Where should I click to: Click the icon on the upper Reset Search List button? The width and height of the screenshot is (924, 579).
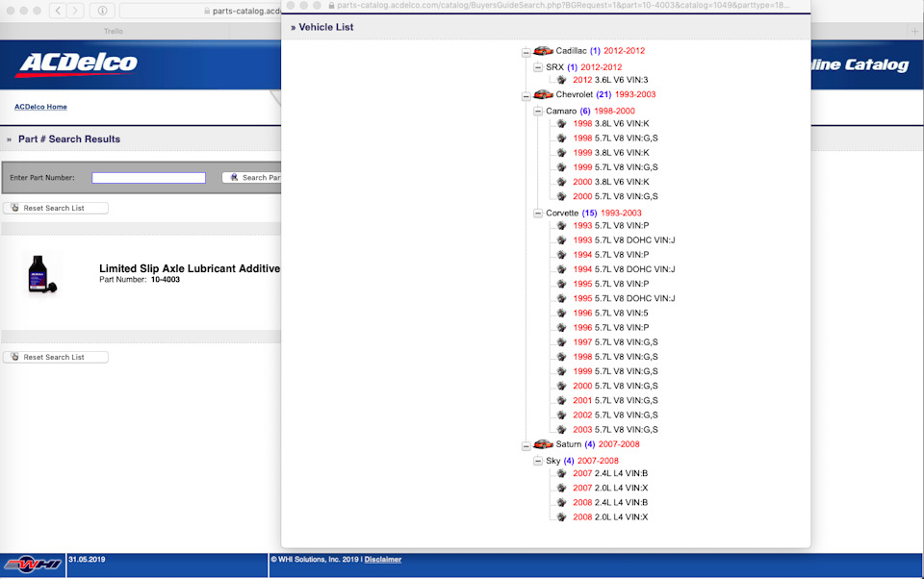(15, 208)
